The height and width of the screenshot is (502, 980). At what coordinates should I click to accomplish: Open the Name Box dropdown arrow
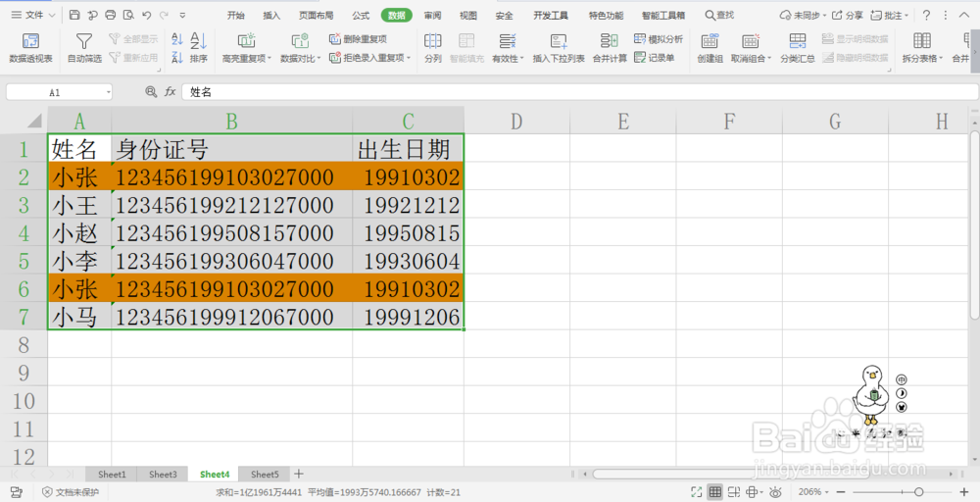tap(108, 92)
